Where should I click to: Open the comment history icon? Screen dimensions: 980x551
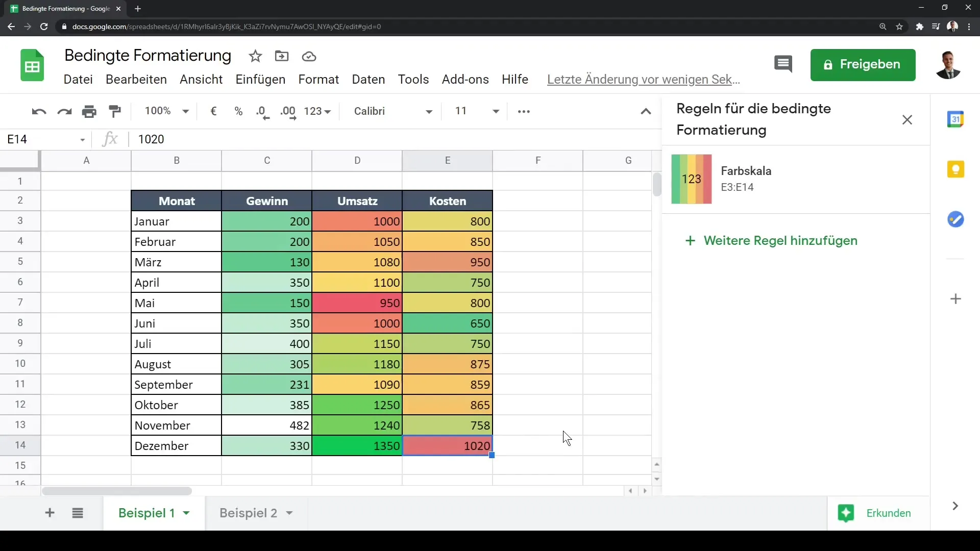pyautogui.click(x=783, y=64)
